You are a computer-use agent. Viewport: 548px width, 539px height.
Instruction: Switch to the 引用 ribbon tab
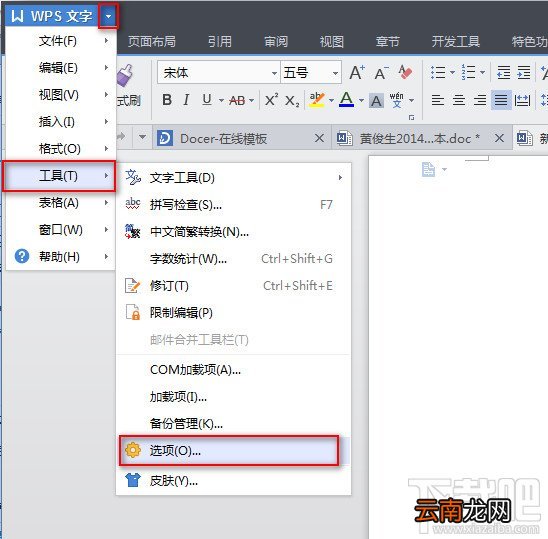coord(220,42)
